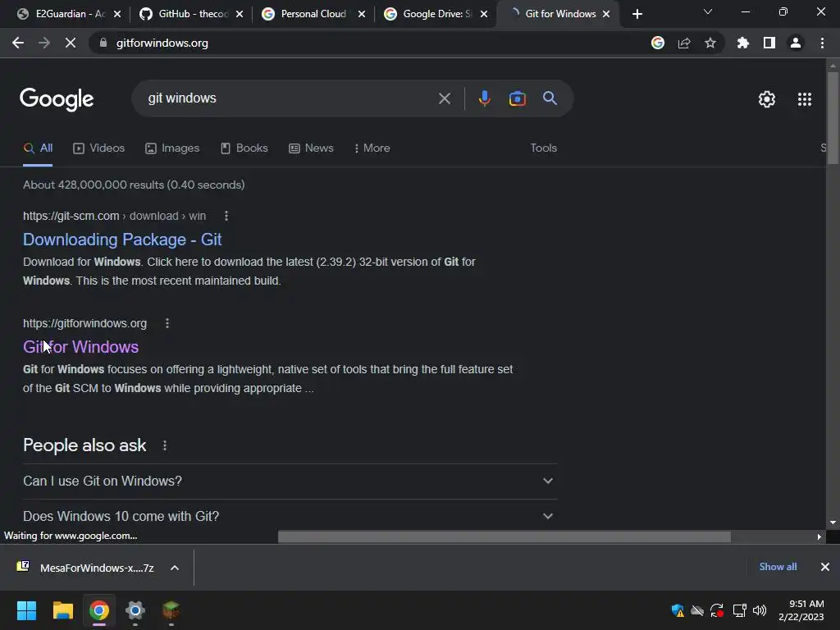Viewport: 840px width, 630px height.
Task: Open the Google apps grid
Action: pyautogui.click(x=804, y=99)
